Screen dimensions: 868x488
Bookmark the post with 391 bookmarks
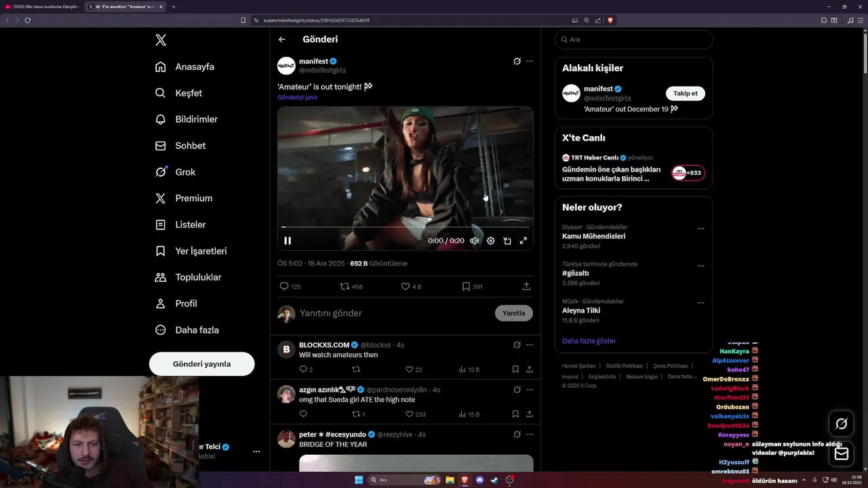pyautogui.click(x=472, y=287)
